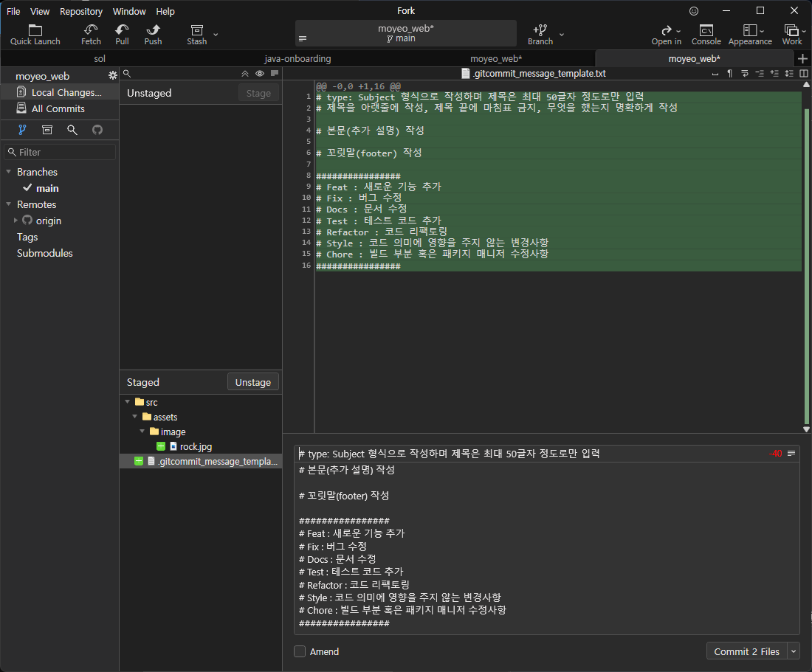Collapse the Branches section

point(9,172)
